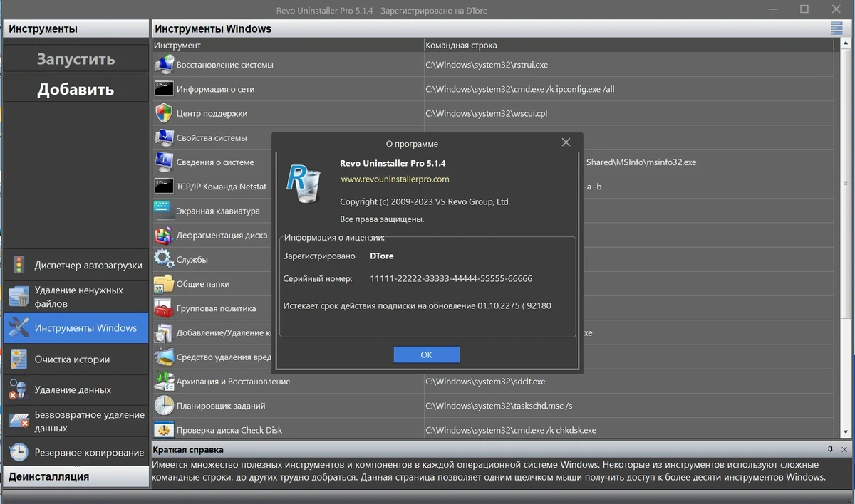Open the Junk Files Cleaner section
855x504 pixels.
coord(76,297)
